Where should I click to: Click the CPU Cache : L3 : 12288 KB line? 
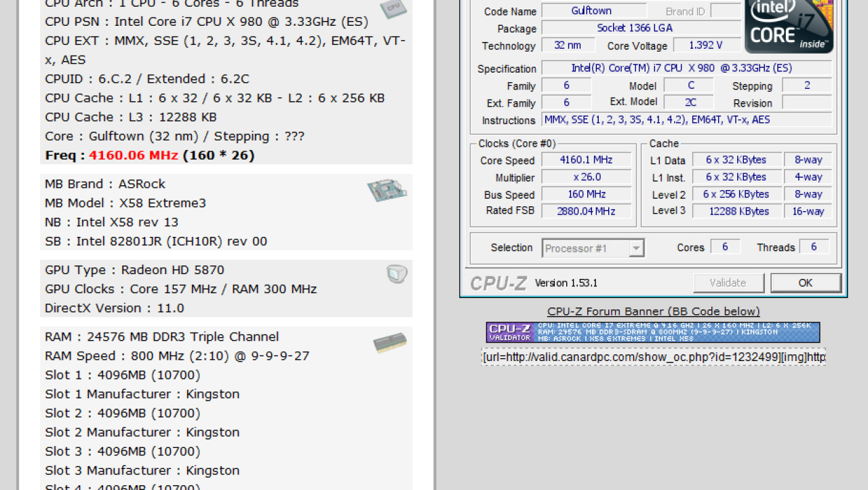[131, 117]
